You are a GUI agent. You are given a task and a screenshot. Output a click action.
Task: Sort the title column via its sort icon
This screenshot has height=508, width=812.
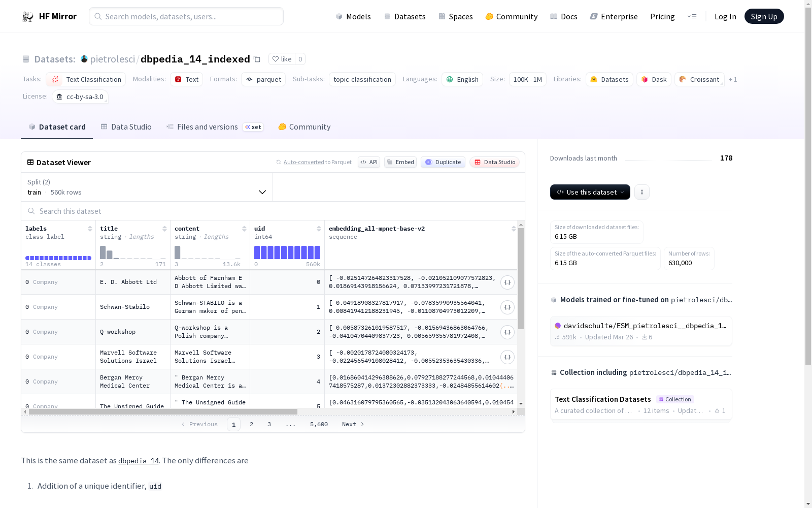[x=164, y=229]
